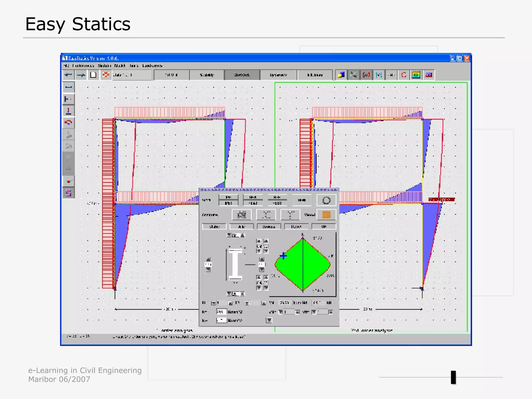Viewport: 532px width, 399px height.
Task: Increase section height using left-side up arrow
Action: (208, 259)
